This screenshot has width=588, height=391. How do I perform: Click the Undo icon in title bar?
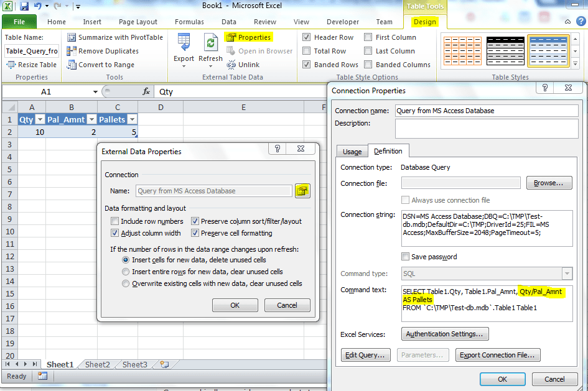[37, 6]
